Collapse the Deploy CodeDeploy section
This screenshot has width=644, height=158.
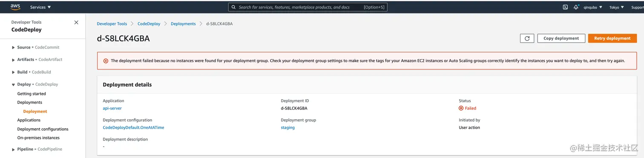[x=14, y=85]
